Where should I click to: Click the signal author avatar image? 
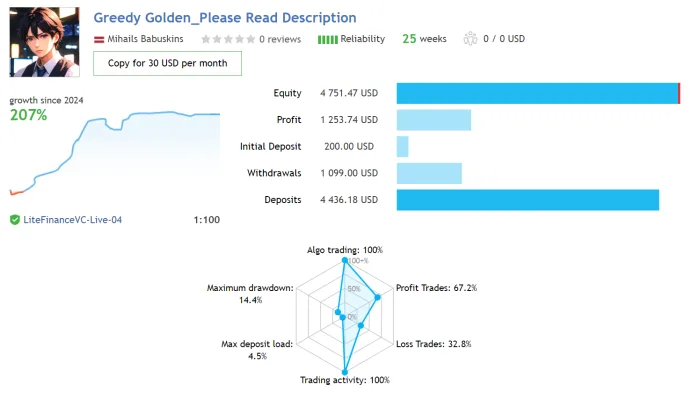pos(45,42)
